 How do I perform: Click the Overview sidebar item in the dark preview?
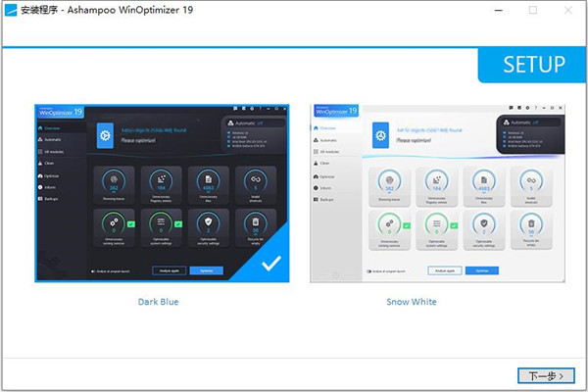[x=54, y=126]
